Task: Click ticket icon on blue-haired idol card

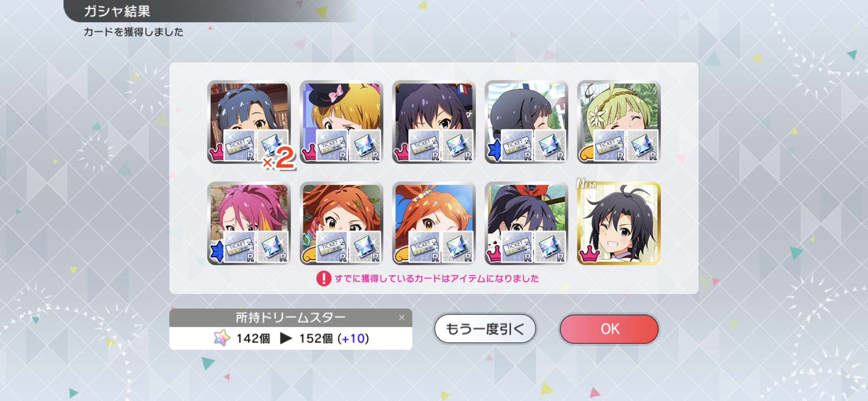Action: (x=240, y=146)
